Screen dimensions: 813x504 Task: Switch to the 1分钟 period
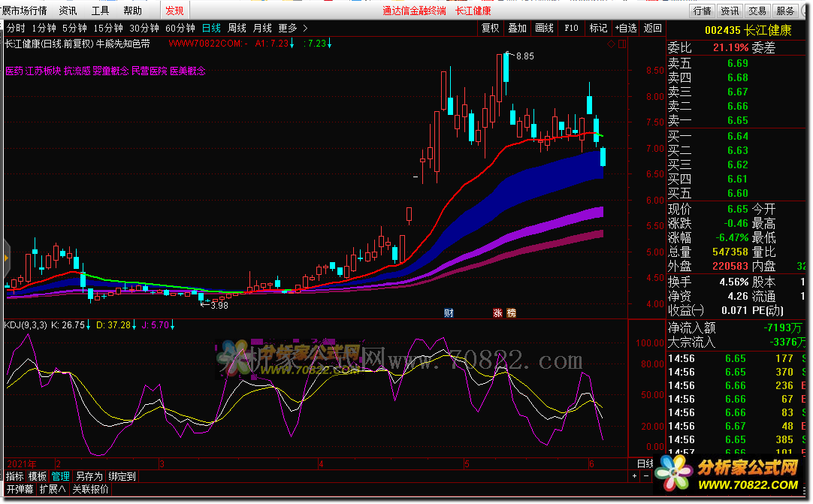pos(44,28)
